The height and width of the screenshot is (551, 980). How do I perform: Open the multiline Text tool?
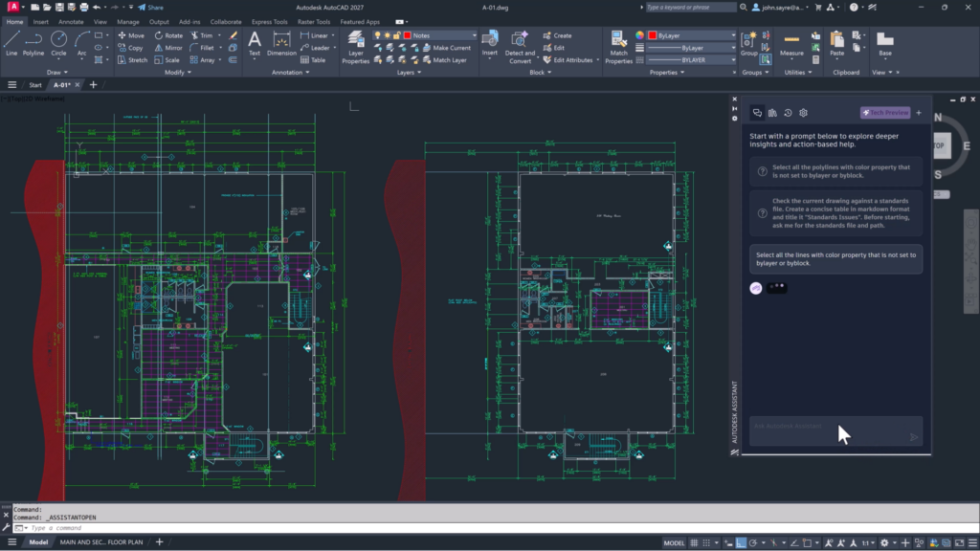tap(255, 44)
